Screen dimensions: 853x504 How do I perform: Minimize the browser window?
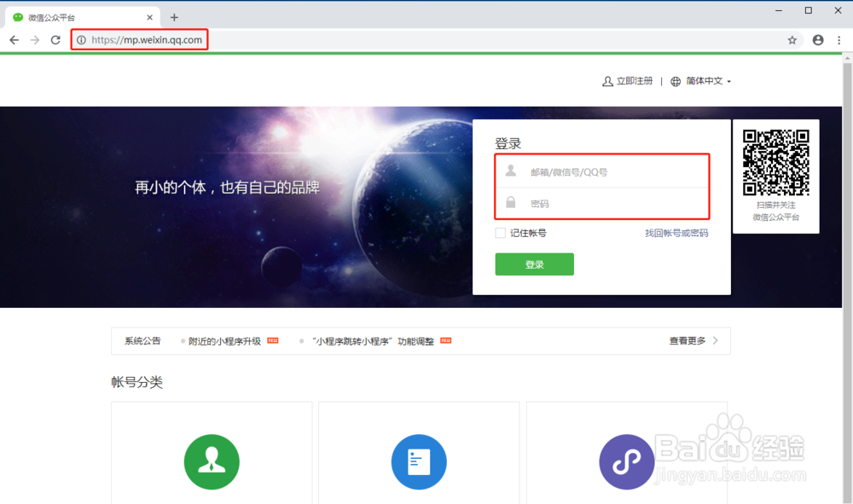tap(779, 10)
